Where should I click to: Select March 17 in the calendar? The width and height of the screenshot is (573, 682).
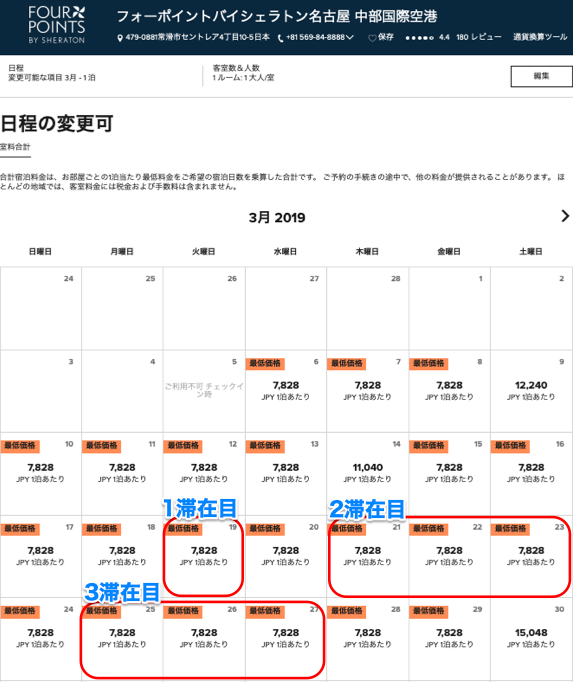(40, 556)
